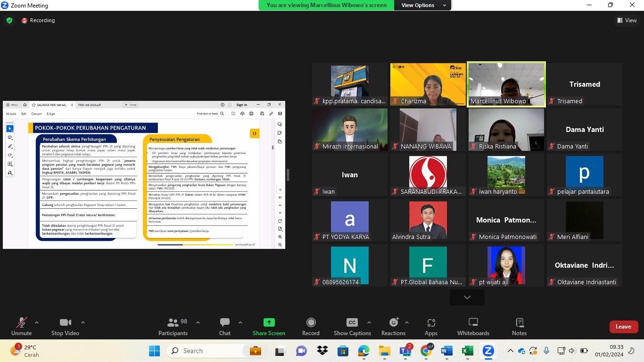The width and height of the screenshot is (644, 362).
Task: Expand audio options arrow next to Unmute
Action: (x=37, y=322)
